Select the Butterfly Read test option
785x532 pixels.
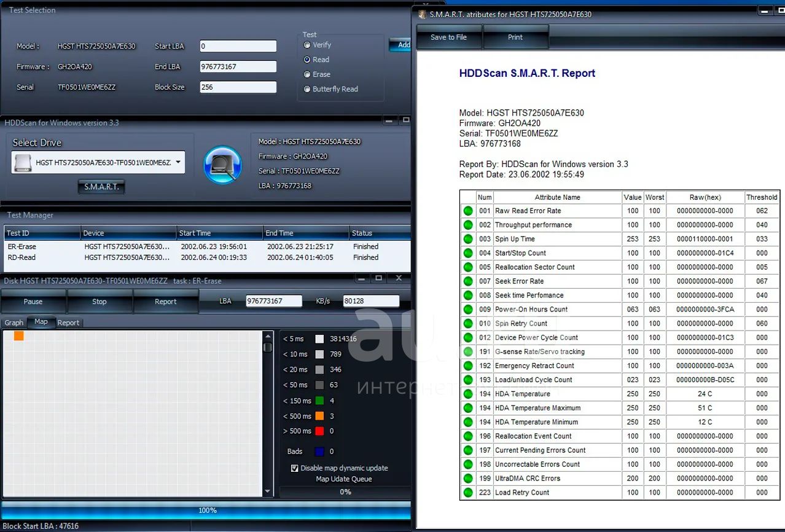coord(307,89)
